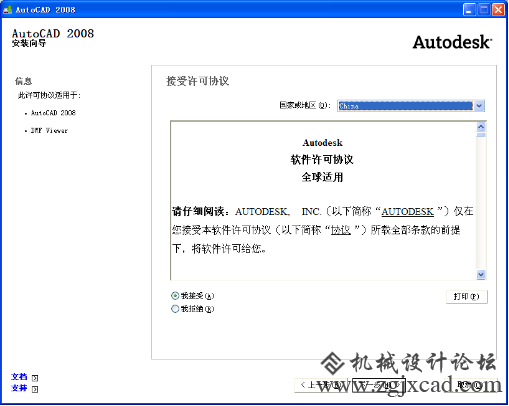The height and width of the screenshot is (406, 509).
Task: Click the "信息" heading in left panel
Action: (23, 81)
